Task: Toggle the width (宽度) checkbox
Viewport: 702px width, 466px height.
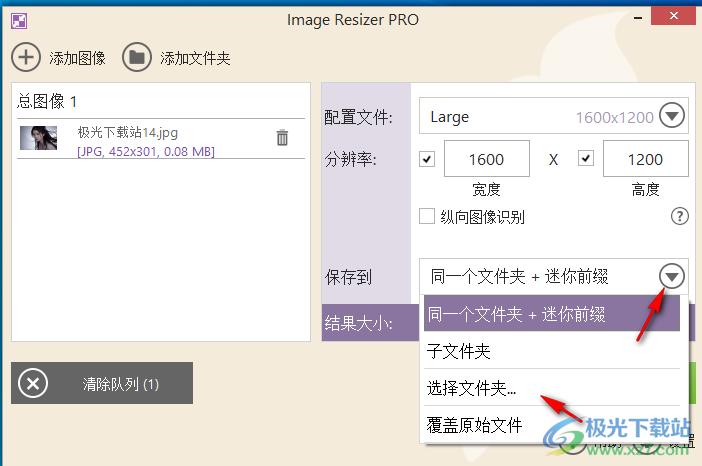Action: (427, 158)
